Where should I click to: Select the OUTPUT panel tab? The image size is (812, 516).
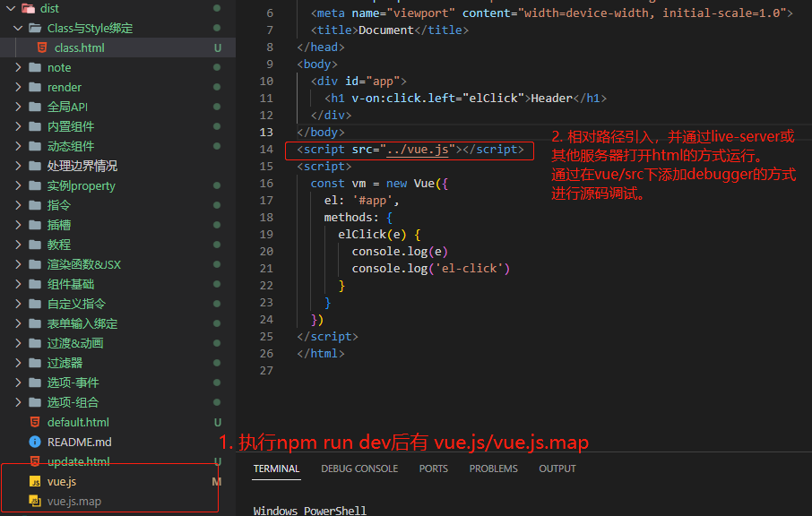click(557, 469)
